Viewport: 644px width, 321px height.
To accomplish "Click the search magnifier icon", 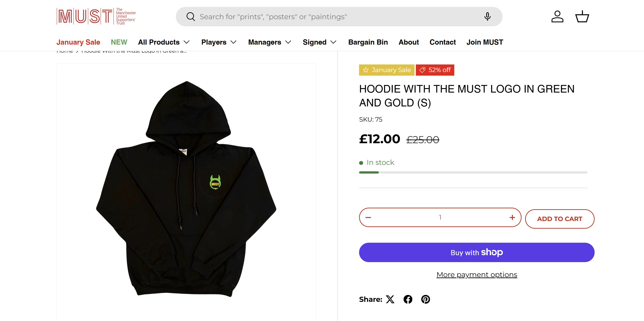I will pos(191,17).
